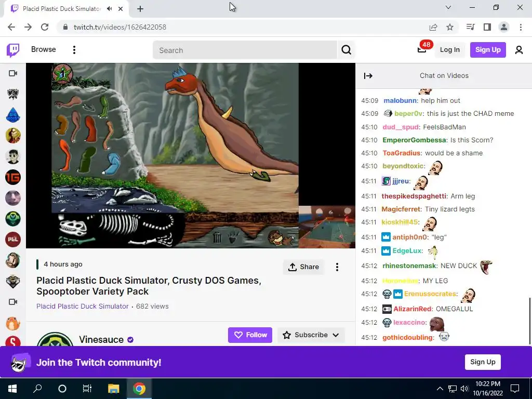Click the Follow button
This screenshot has width=532, height=399.
pyautogui.click(x=250, y=335)
